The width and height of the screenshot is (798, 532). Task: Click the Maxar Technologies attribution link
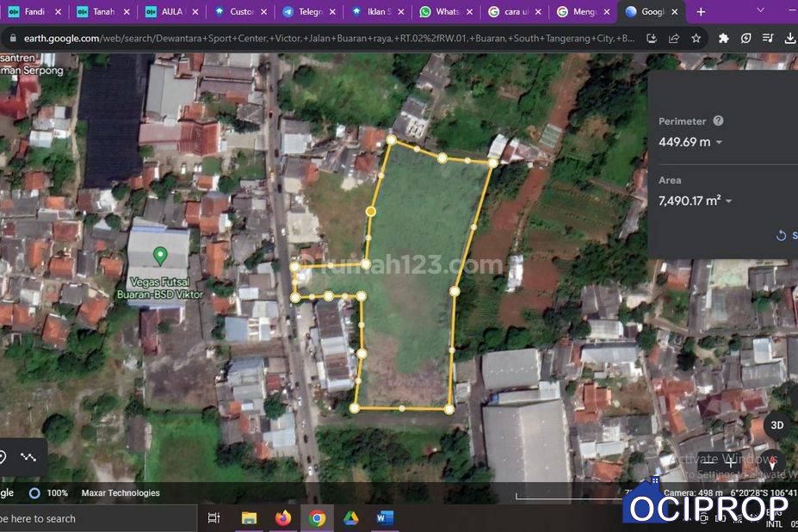[x=121, y=493]
